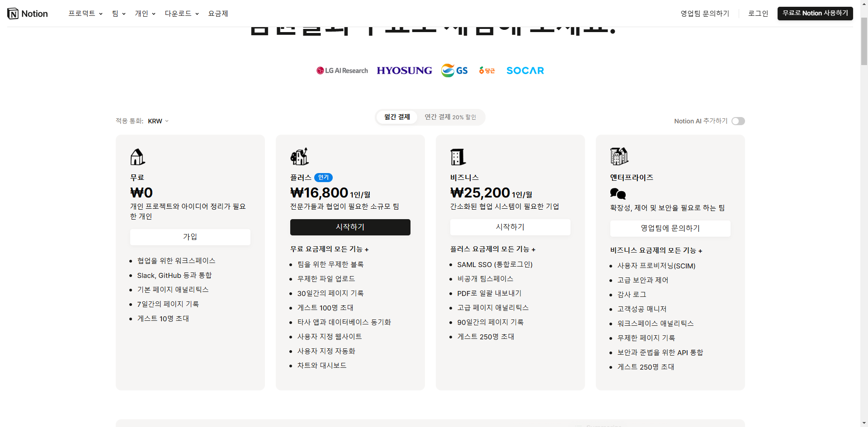
Task: Click the GS logo
Action: click(x=454, y=70)
